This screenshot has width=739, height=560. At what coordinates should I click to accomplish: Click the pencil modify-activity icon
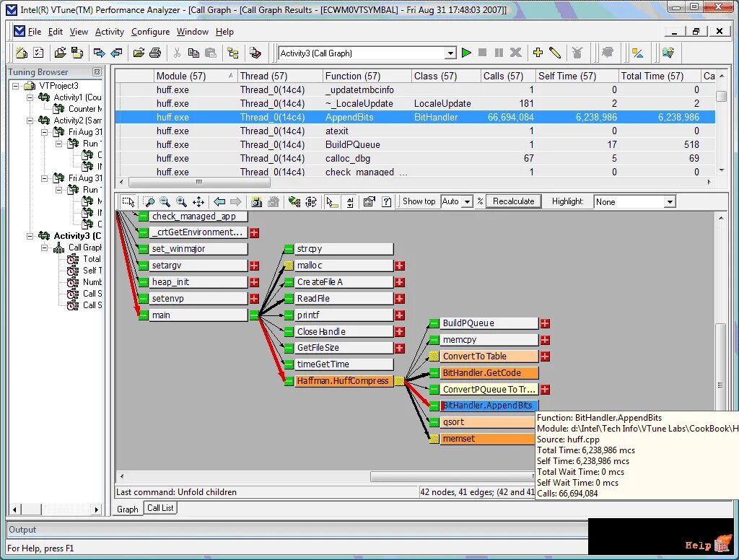pos(555,53)
